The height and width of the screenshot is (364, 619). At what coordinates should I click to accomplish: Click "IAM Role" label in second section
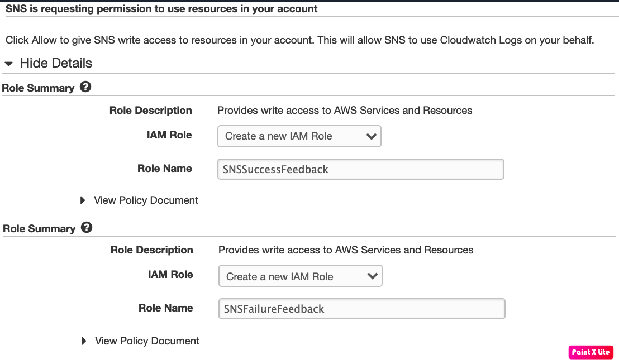pyautogui.click(x=170, y=275)
